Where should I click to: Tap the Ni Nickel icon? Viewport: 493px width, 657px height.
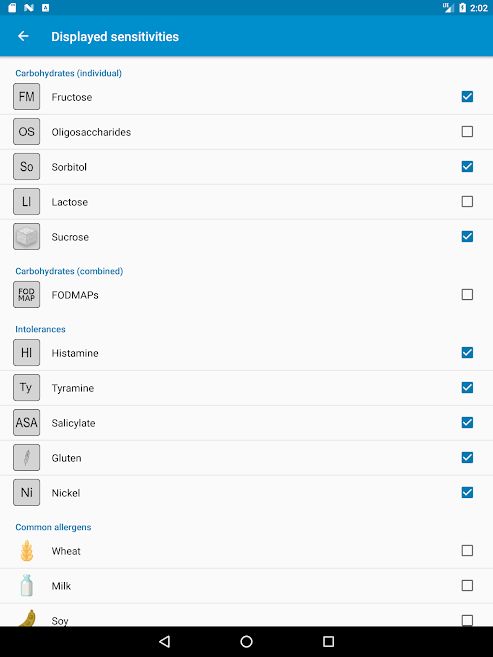click(x=26, y=492)
